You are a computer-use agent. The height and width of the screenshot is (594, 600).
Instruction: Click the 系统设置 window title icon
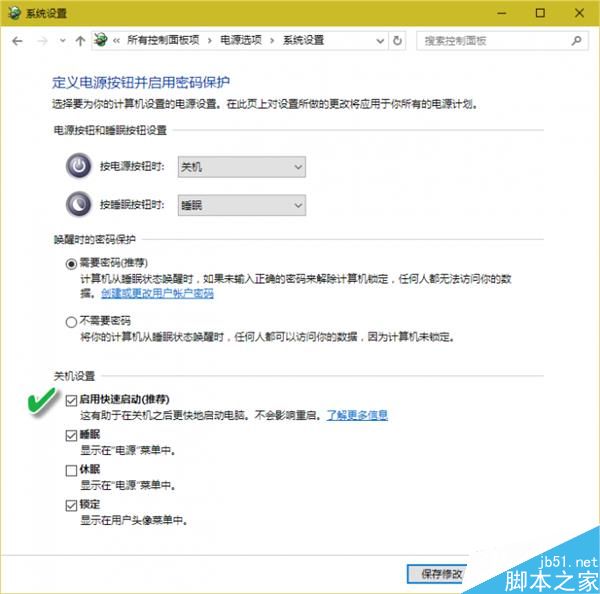14,13
